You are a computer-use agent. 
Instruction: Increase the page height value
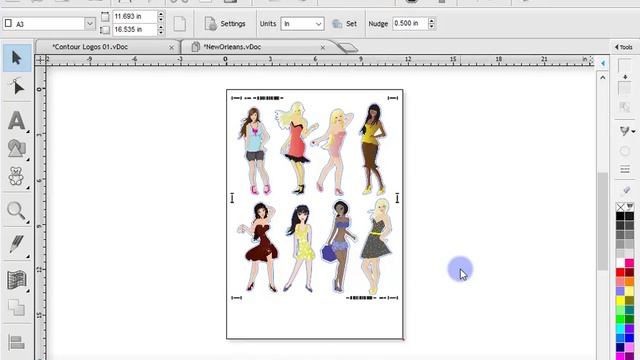[161, 27]
